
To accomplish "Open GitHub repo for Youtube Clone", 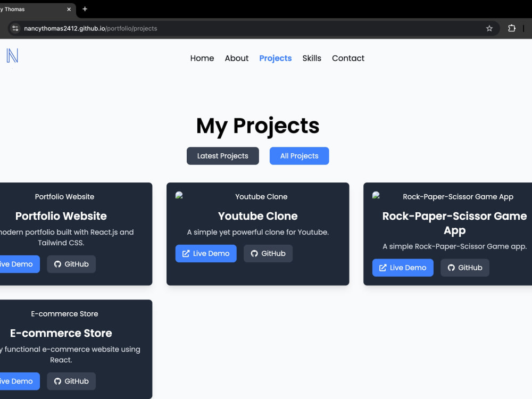I will 268,253.
